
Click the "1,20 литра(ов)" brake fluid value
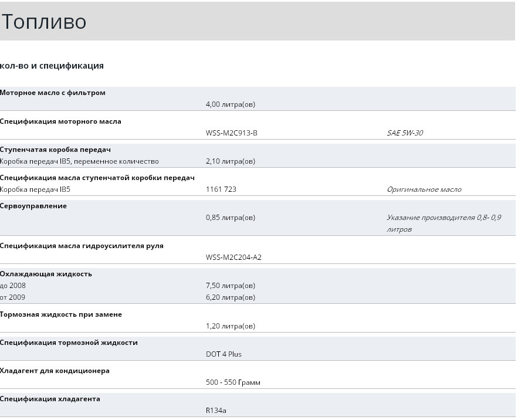[x=231, y=326]
